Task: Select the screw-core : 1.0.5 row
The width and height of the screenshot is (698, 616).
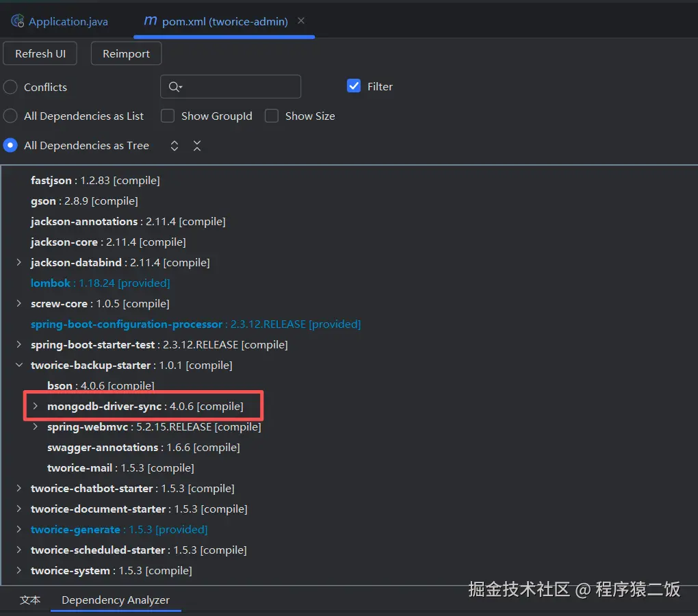Action: (100, 303)
